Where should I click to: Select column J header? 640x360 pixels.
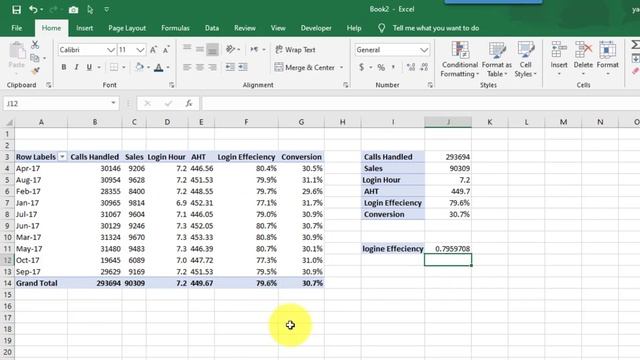click(x=448, y=122)
